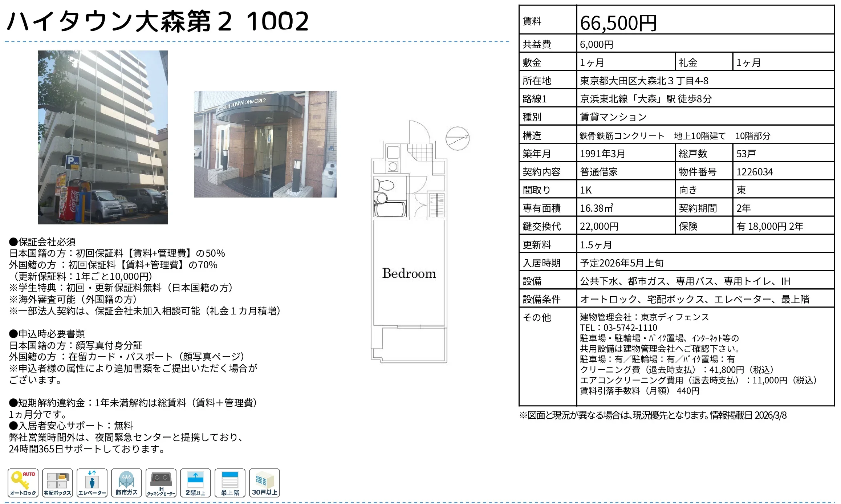Screen dimensions: 841x504
Task: Click the address 東京都大田区大森北3丁目4-8
Action: coord(644,81)
